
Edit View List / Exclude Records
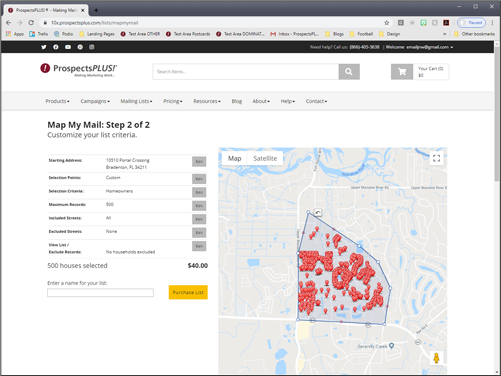pyautogui.click(x=199, y=246)
